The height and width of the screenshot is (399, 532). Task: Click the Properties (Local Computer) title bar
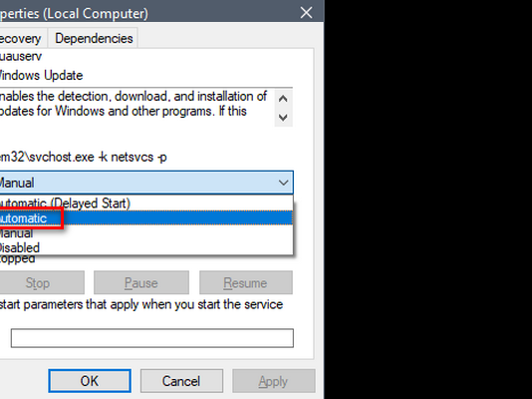145,13
